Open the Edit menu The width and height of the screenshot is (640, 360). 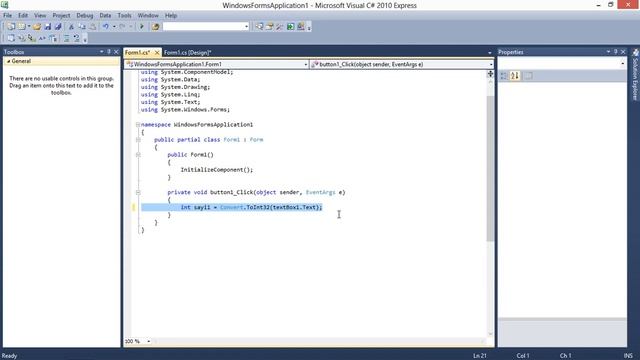coord(23,16)
